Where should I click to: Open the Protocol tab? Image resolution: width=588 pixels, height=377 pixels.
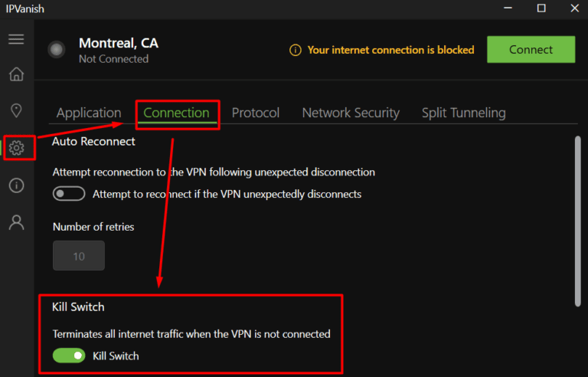[256, 113]
